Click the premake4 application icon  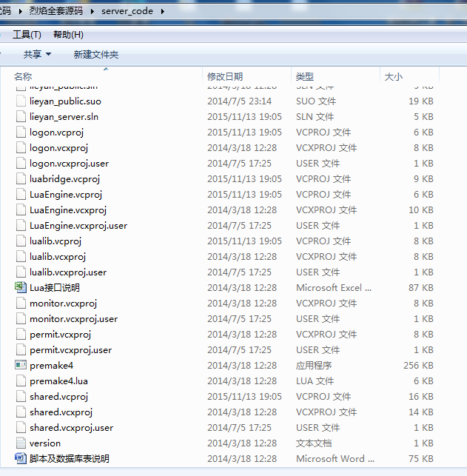coord(21,365)
